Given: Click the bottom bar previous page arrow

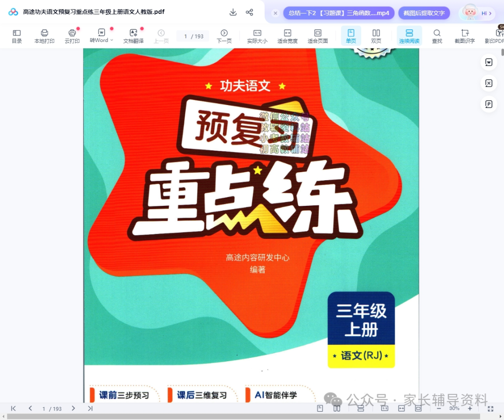Looking at the screenshot, I should tap(30, 408).
